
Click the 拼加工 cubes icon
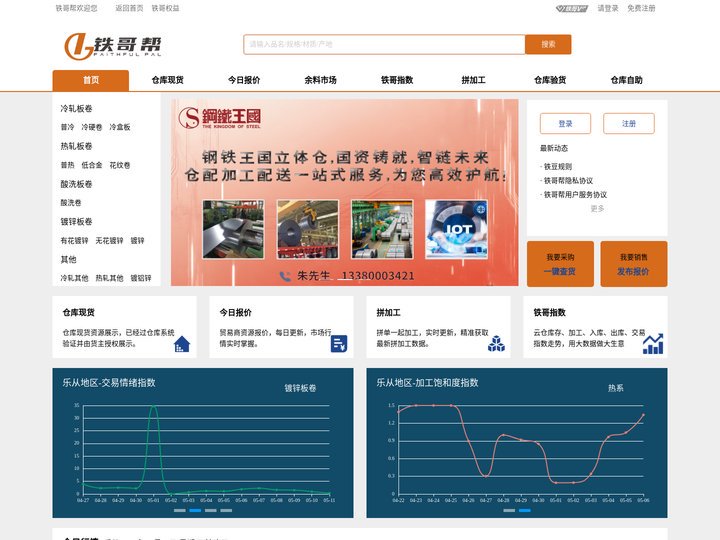click(x=496, y=343)
